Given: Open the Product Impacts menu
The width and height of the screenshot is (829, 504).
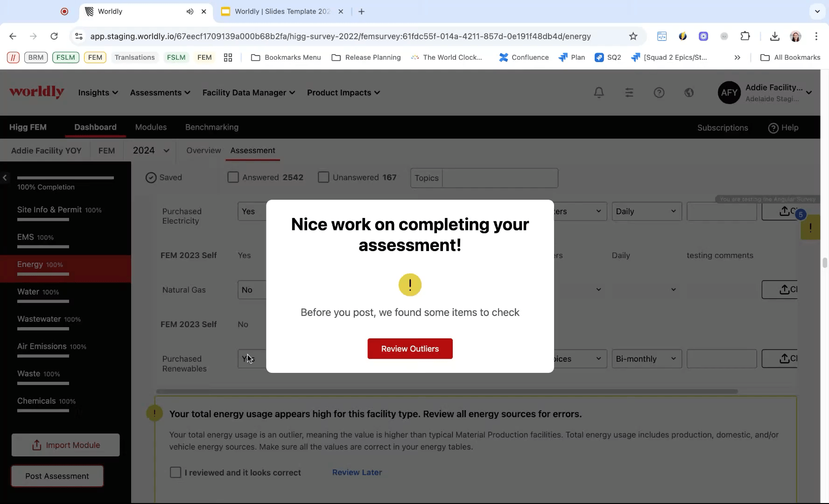Looking at the screenshot, I should (x=344, y=92).
